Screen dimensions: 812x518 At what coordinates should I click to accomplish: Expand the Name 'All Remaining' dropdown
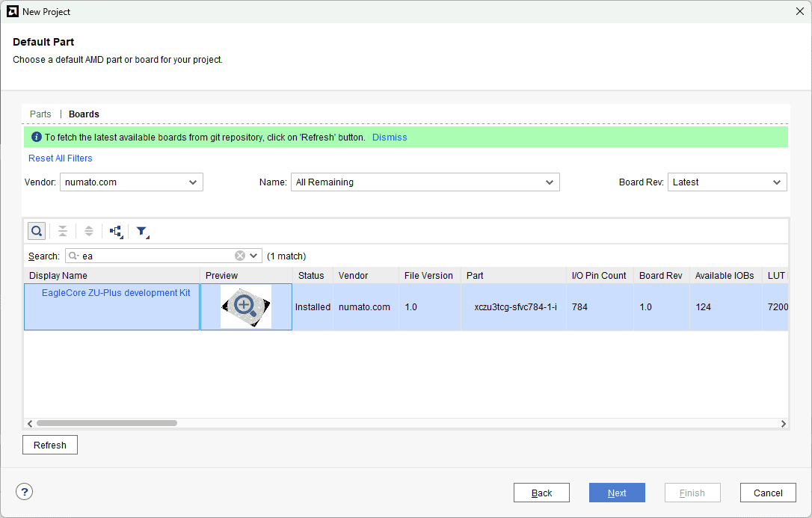[425, 182]
